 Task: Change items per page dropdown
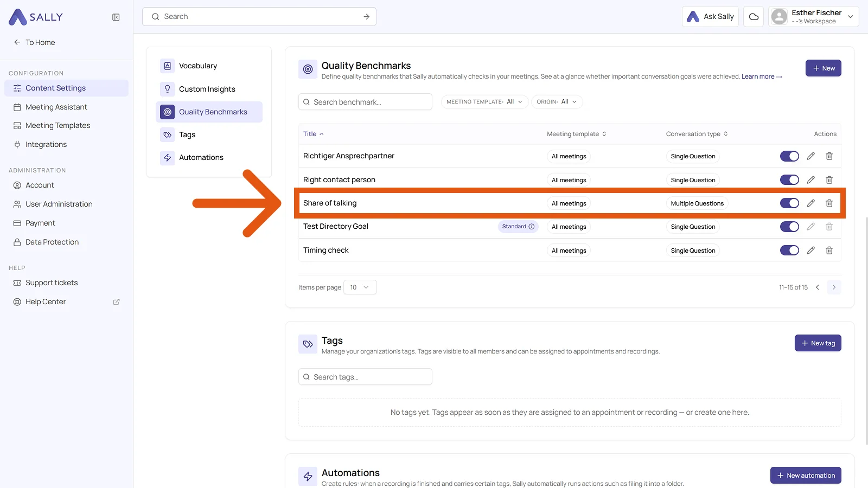[360, 287]
